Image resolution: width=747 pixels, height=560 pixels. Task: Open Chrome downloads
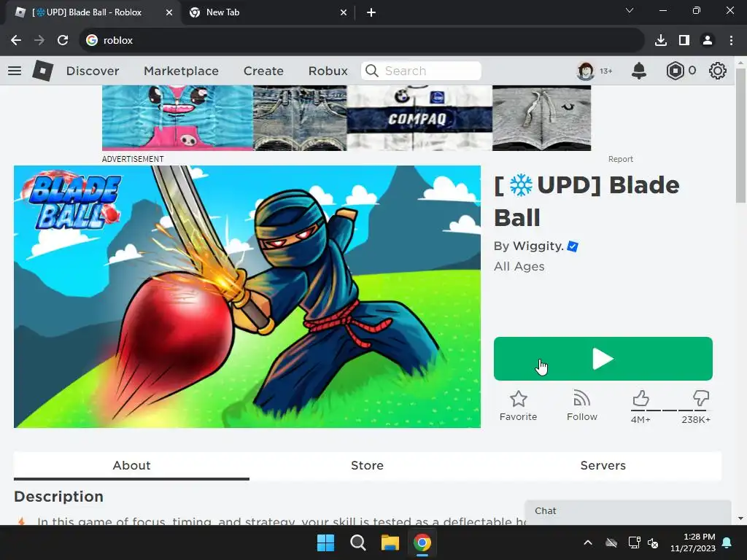[661, 41]
